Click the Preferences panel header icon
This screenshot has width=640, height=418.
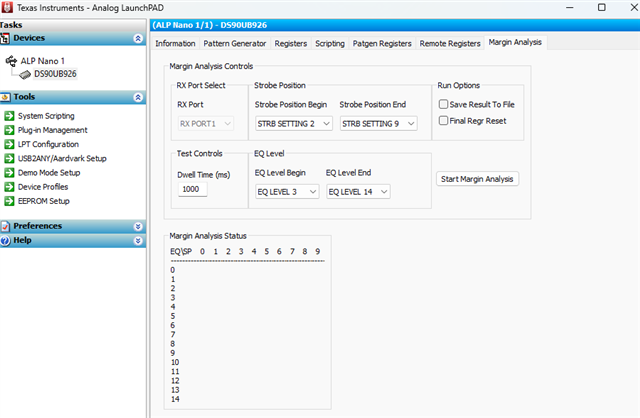click(5, 226)
